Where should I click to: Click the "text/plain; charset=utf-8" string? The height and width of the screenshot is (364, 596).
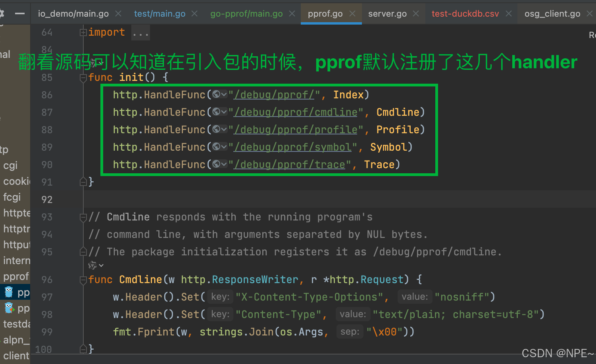tap(456, 314)
